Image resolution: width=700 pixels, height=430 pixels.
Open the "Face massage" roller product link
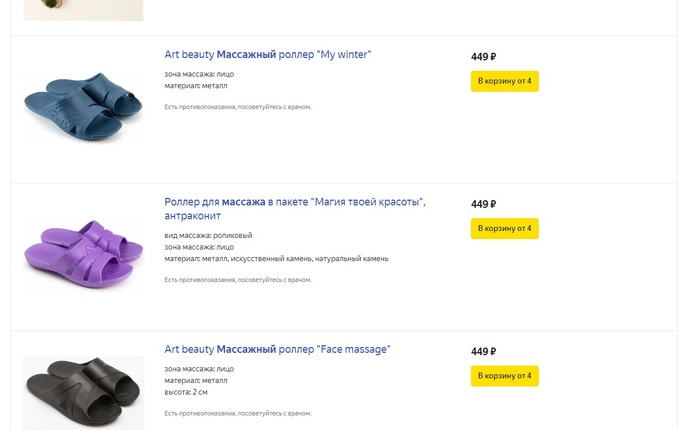[277, 349]
